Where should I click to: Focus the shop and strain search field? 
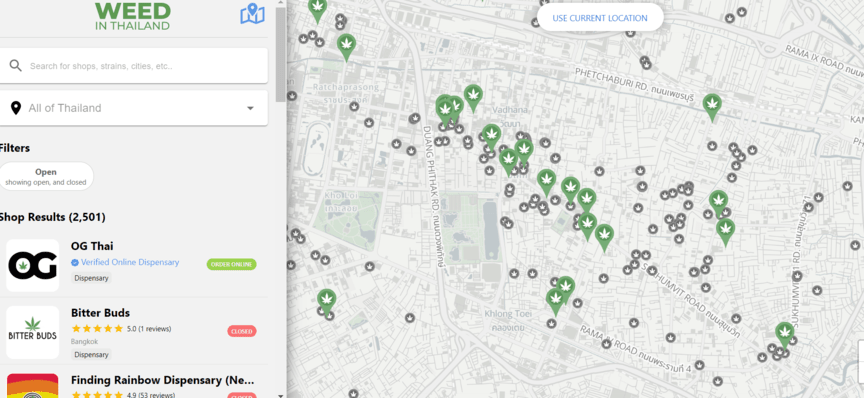[134, 66]
